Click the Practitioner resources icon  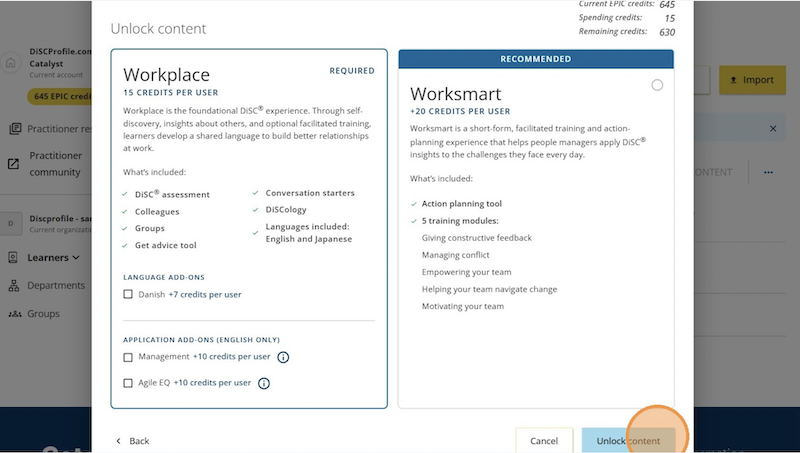click(15, 129)
